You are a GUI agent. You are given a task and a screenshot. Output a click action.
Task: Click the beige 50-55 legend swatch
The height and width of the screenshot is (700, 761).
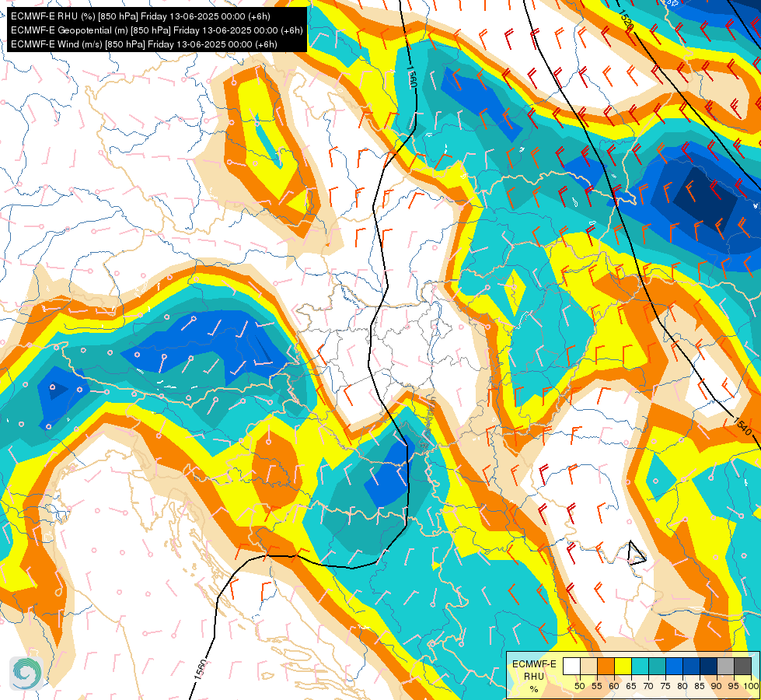(588, 666)
